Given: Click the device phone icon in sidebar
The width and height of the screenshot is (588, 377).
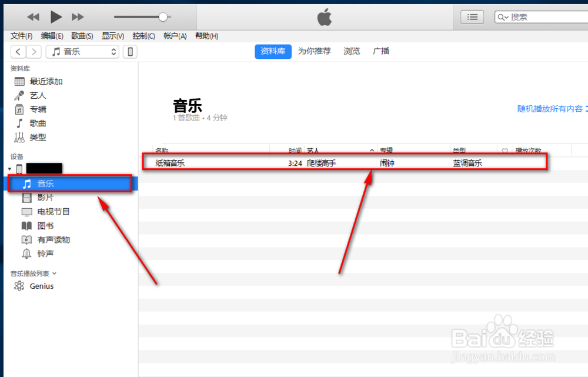Looking at the screenshot, I should 19,169.
